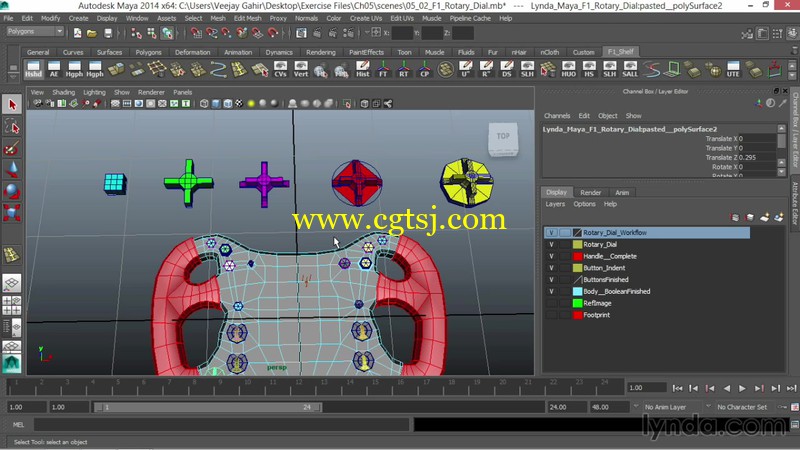
Task: Click the RT shelf button
Action: pos(404,69)
